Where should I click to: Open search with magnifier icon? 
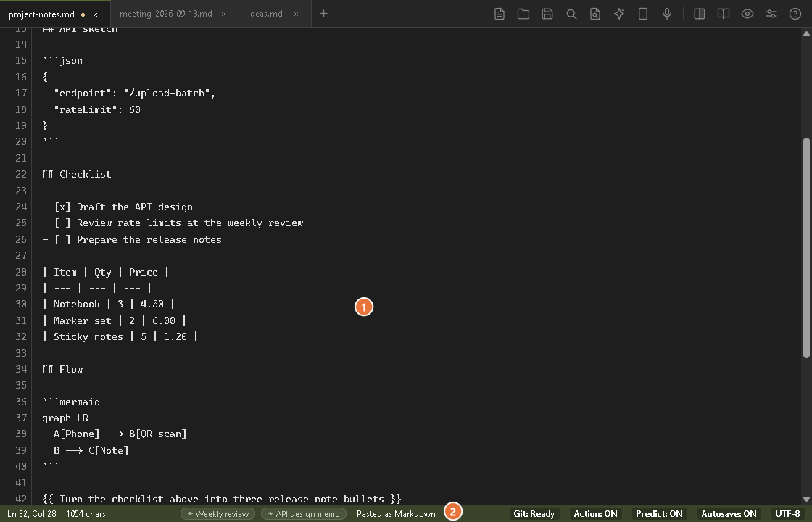[x=571, y=14]
